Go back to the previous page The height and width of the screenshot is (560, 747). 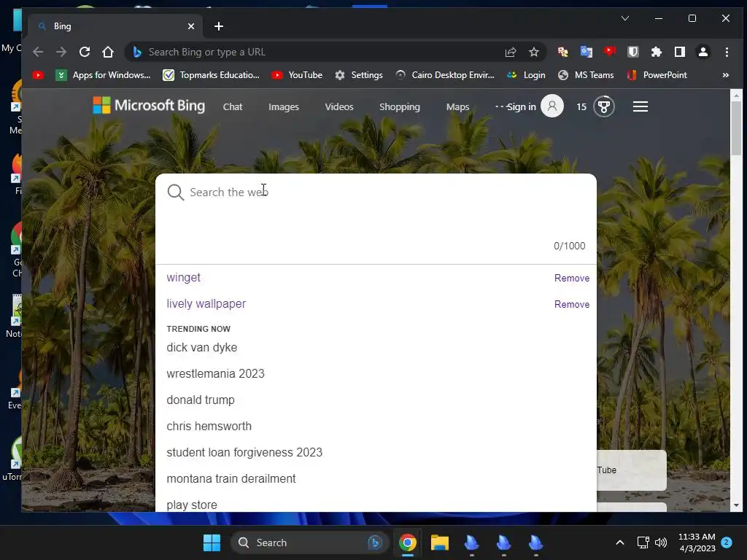(38, 52)
